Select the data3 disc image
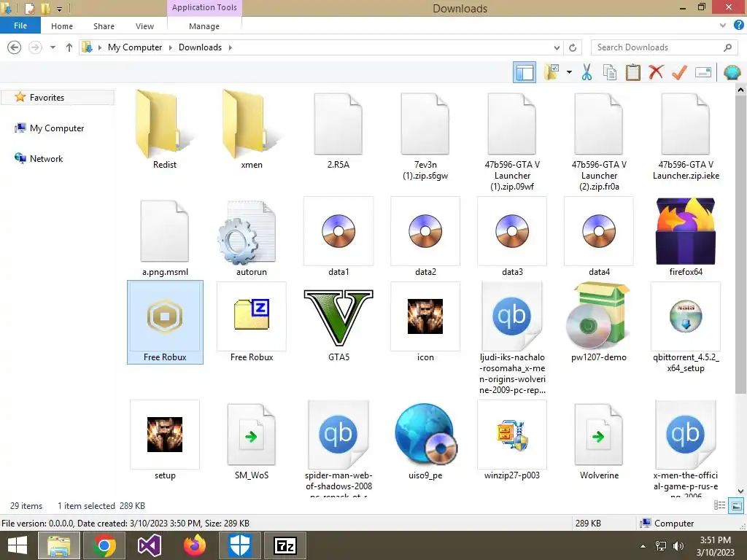The height and width of the screenshot is (560, 747). click(512, 237)
